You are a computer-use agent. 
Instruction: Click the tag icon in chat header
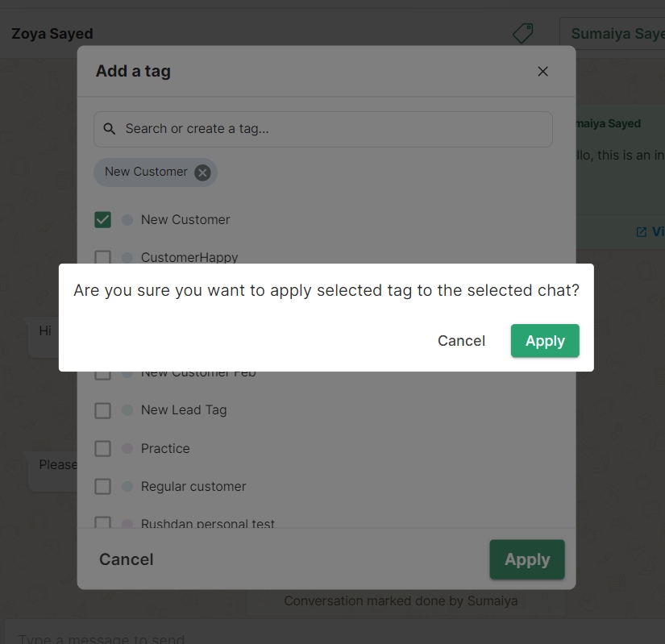point(523,33)
